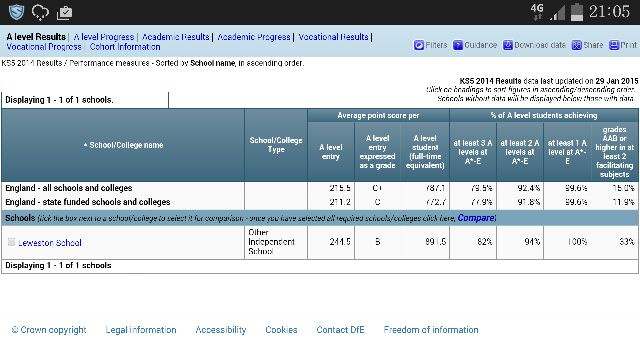Sort by School/College name column header
Screen dimensions: 640x360
(x=126, y=145)
